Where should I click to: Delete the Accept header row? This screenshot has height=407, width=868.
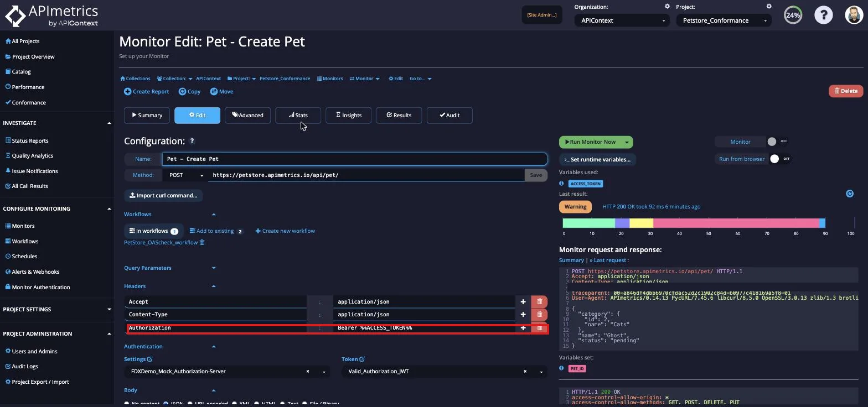[539, 301]
